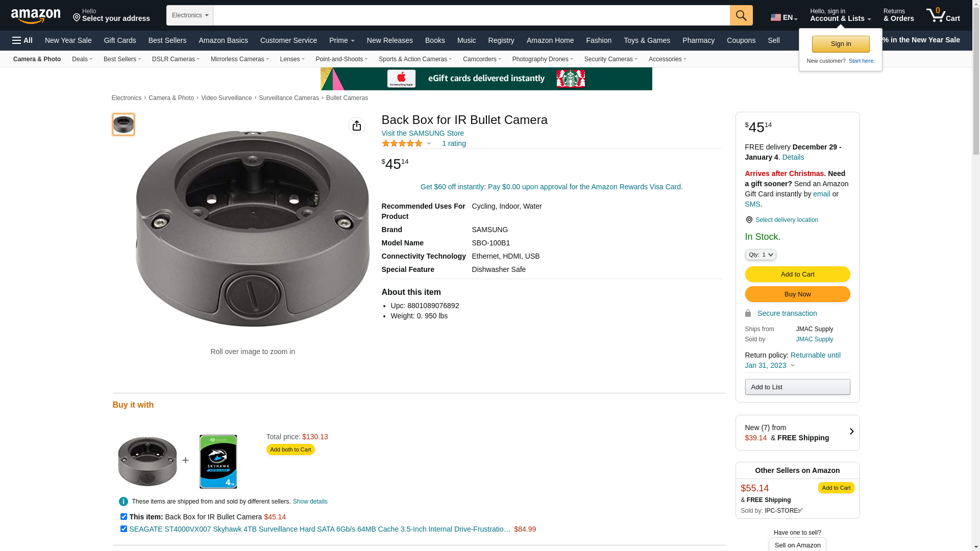Click the Add to Cart button

pyautogui.click(x=797, y=274)
